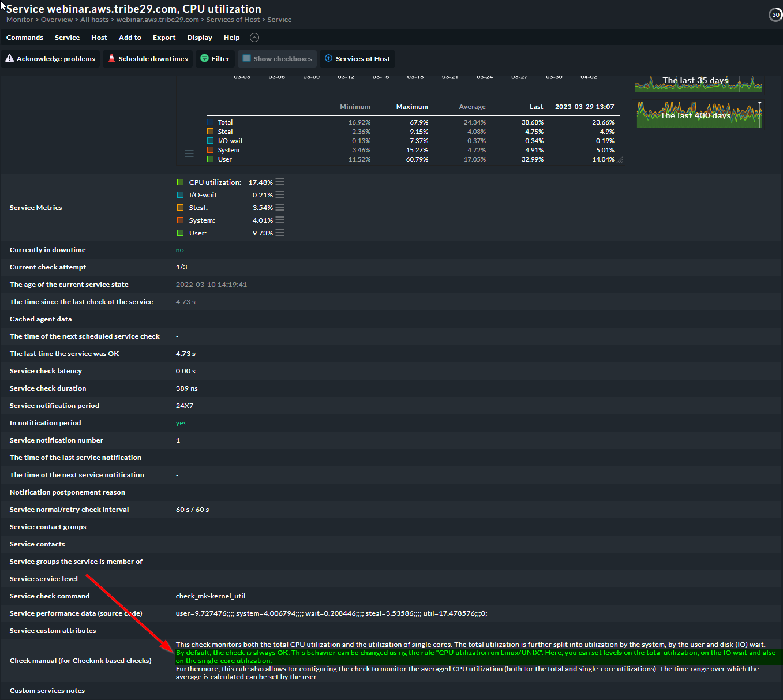
Task: Open the CPU utilization metric menu icon
Action: coord(280,182)
